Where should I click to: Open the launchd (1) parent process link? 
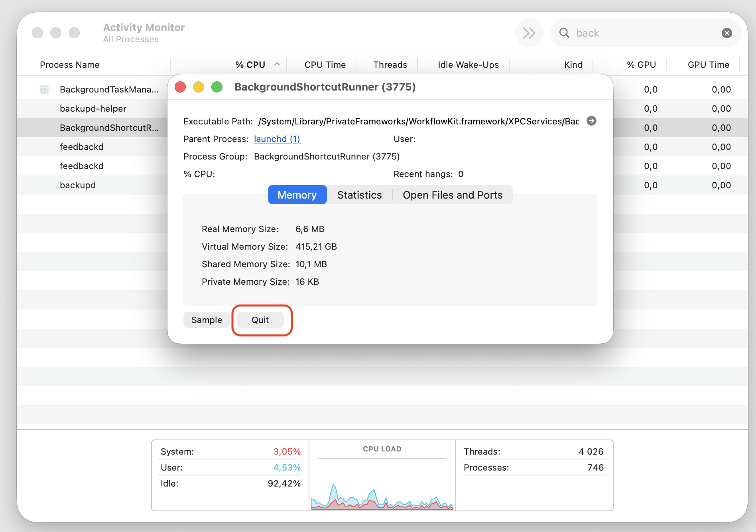277,139
